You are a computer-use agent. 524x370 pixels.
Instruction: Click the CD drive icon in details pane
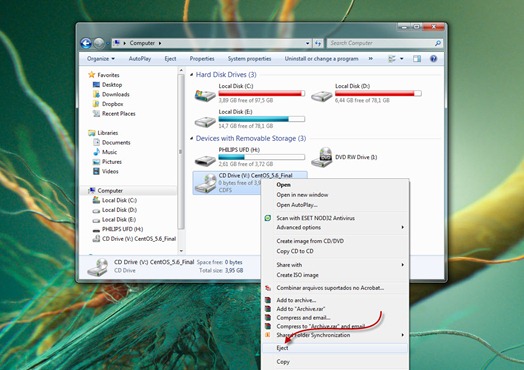(98, 267)
